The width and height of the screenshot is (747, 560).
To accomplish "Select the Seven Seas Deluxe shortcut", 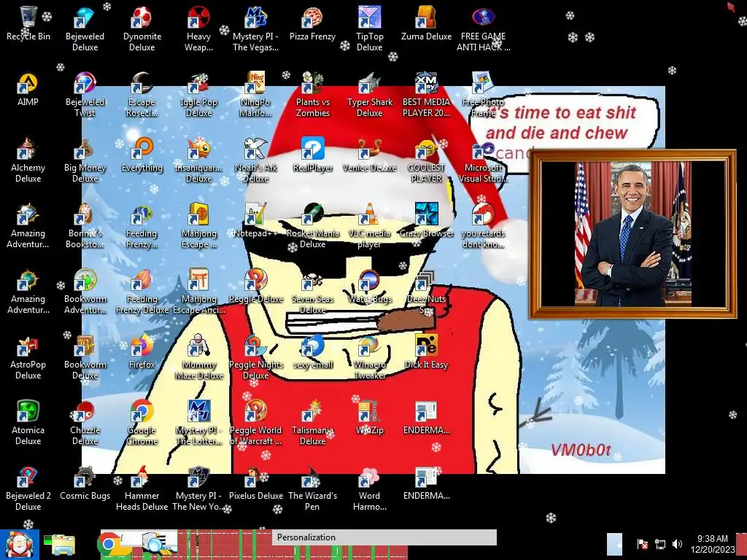I will coord(312,292).
